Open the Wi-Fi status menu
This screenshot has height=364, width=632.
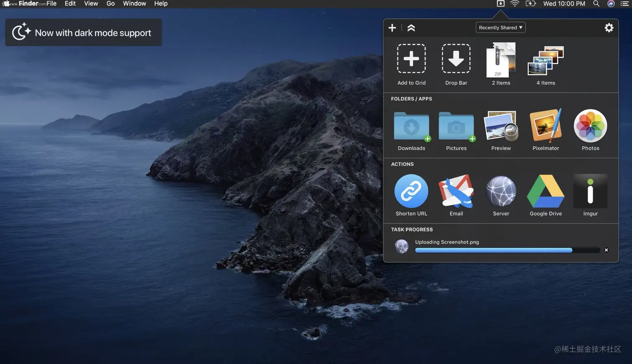coord(515,4)
